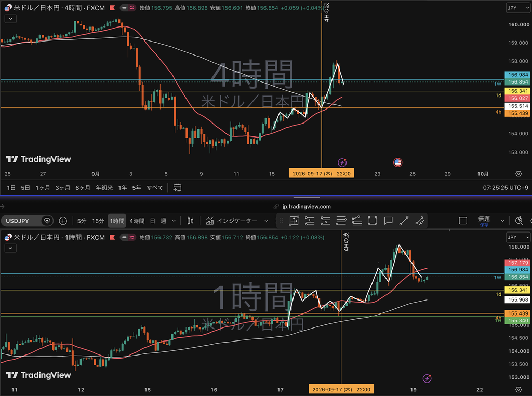Select the 3ヶ月 date range button

click(63, 187)
